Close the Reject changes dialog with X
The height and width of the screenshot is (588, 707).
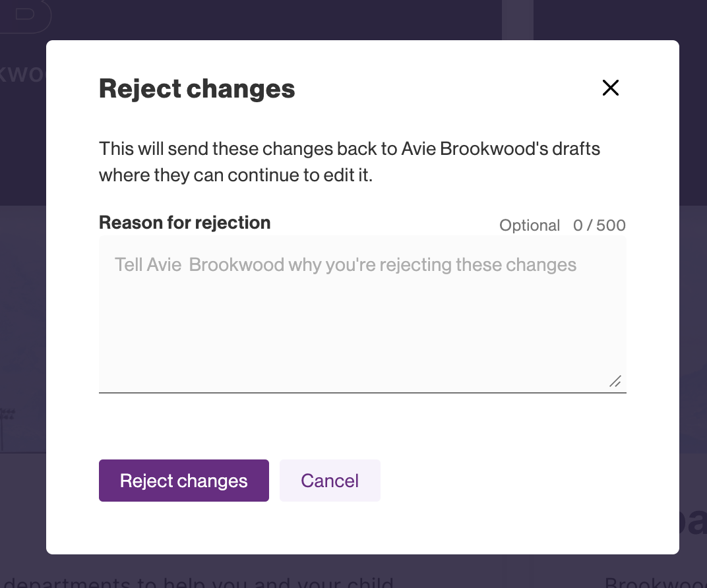click(611, 88)
